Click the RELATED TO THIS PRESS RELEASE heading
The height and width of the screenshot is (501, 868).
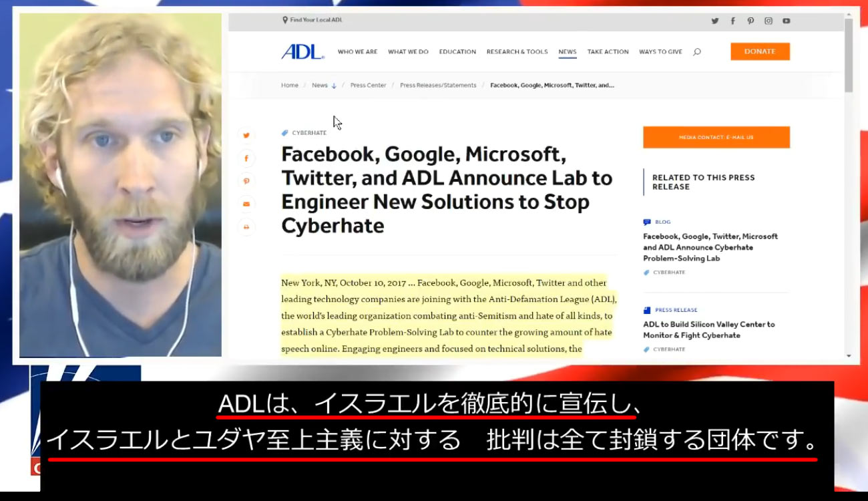pos(704,182)
